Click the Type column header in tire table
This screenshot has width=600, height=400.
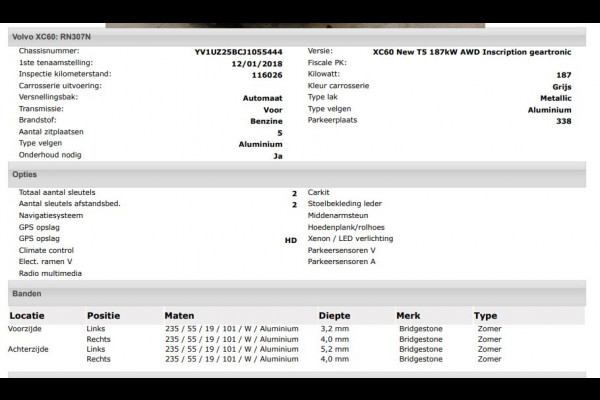click(486, 316)
